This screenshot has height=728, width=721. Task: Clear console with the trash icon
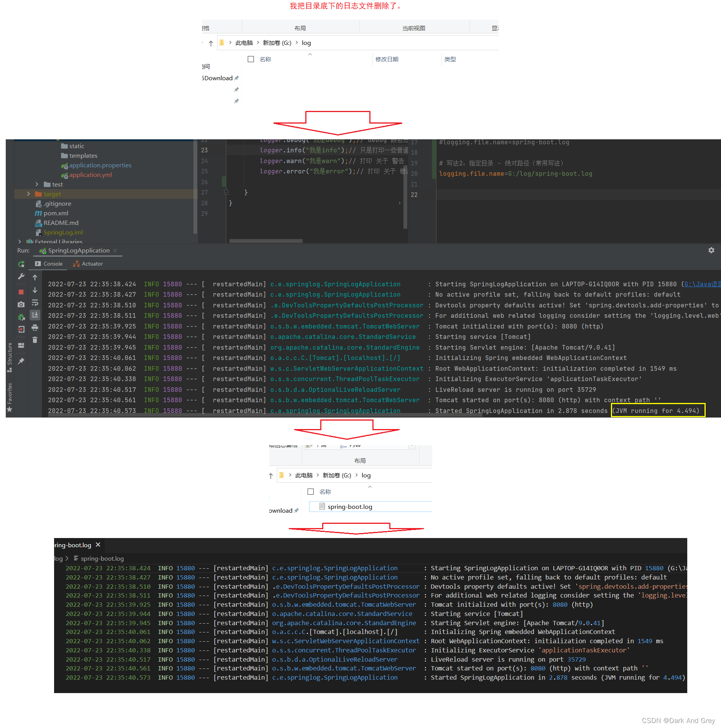(35, 340)
